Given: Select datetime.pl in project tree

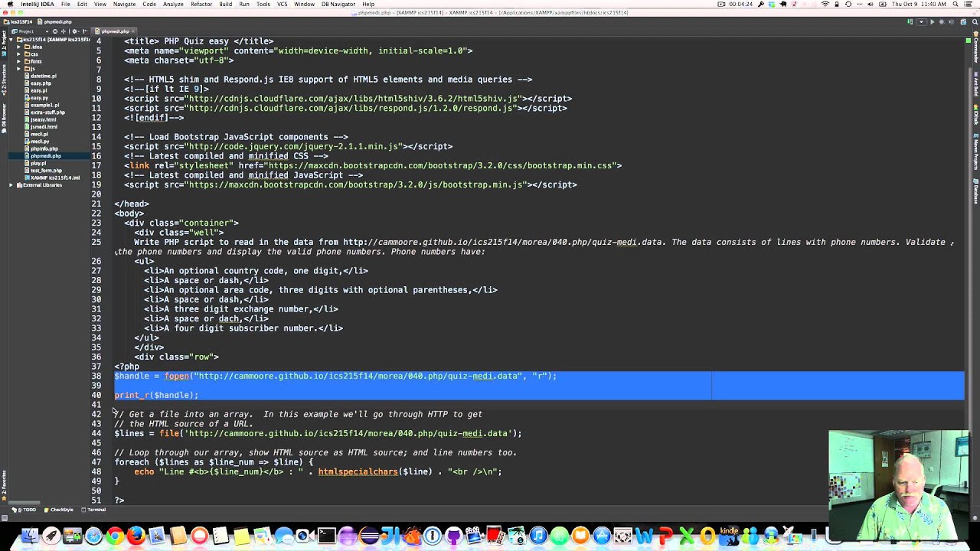Looking at the screenshot, I should point(43,76).
